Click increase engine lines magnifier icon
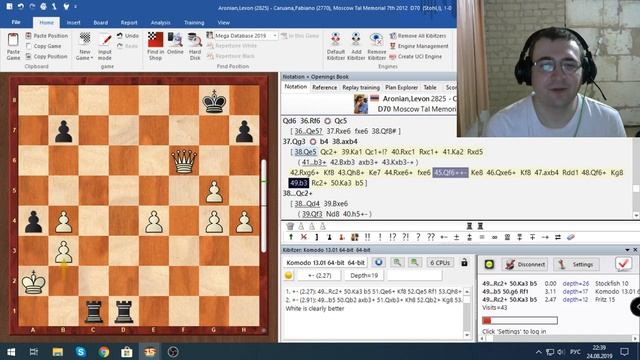Screen dimensions: 640x360 pyautogui.click(x=397, y=262)
